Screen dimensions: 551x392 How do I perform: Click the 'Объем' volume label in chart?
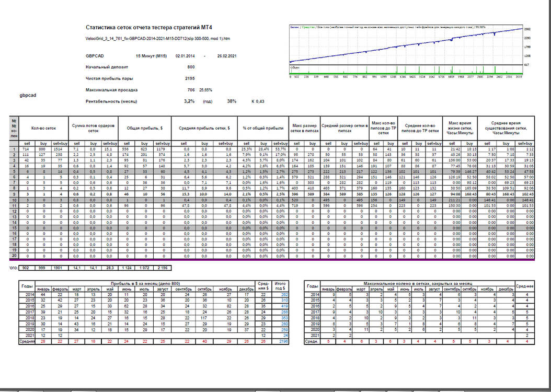295,67
